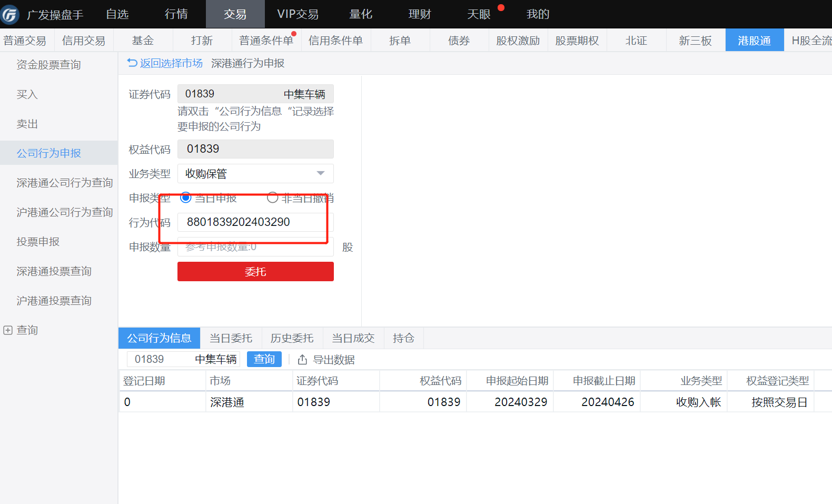Switch to the 当日成交 bottom tab
The height and width of the screenshot is (504, 832).
353,338
